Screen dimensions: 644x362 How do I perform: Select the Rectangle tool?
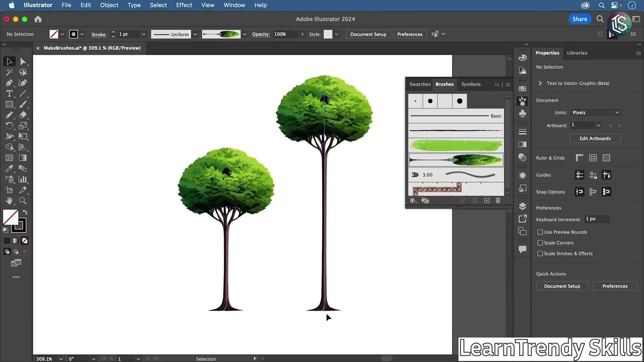pyautogui.click(x=9, y=104)
